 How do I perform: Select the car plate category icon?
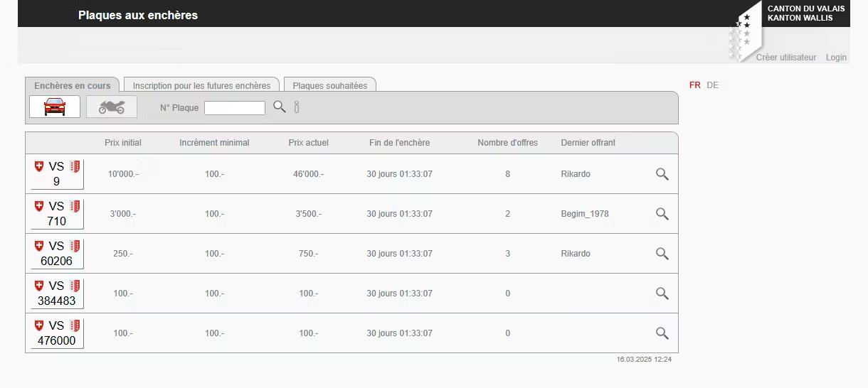pyautogui.click(x=55, y=107)
